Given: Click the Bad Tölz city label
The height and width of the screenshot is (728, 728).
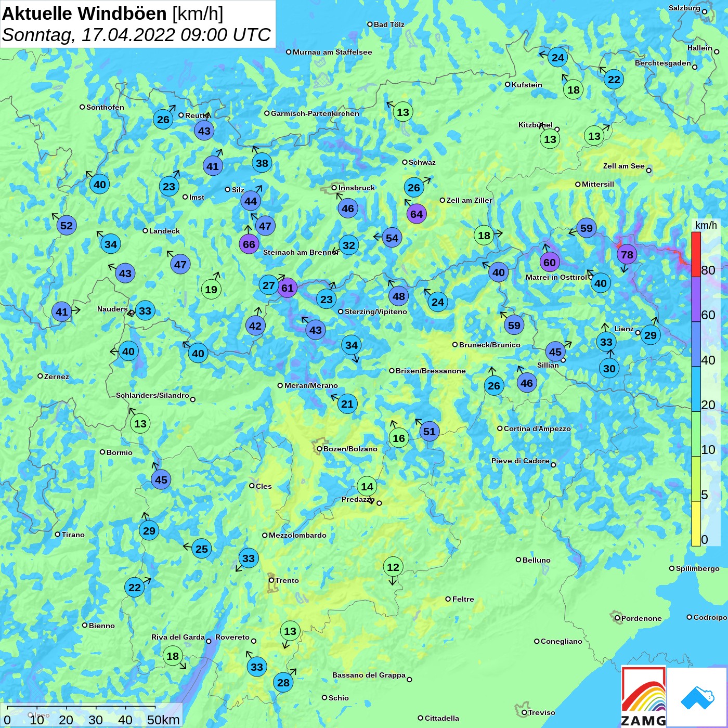Looking at the screenshot, I should pyautogui.click(x=389, y=24).
